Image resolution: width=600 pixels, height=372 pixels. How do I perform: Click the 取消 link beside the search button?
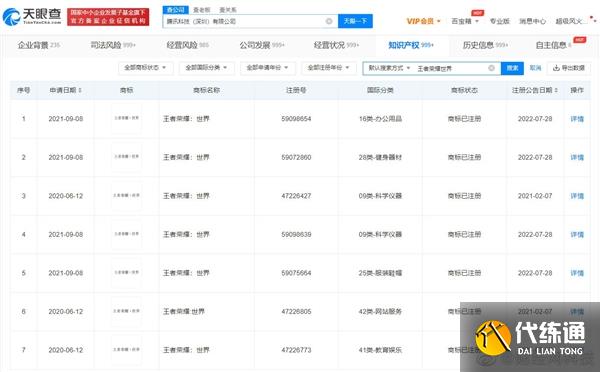click(x=535, y=68)
